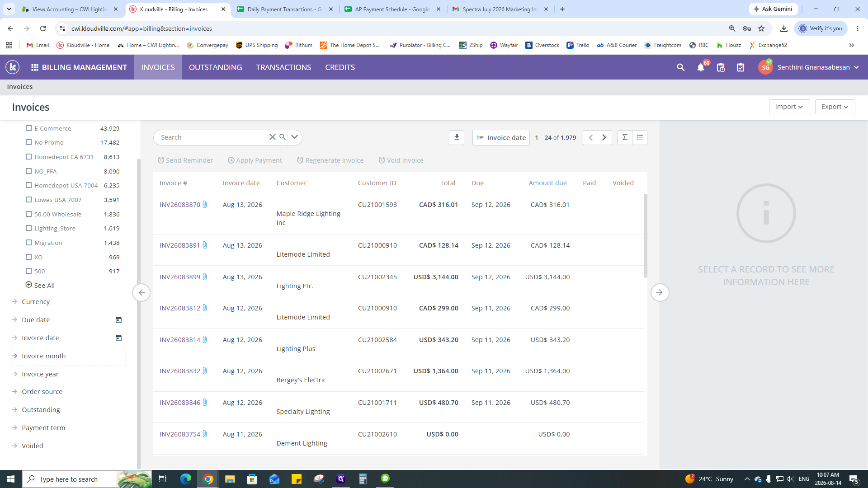The image size is (868, 488).
Task: Show totals using the sigma icon
Action: 625,137
